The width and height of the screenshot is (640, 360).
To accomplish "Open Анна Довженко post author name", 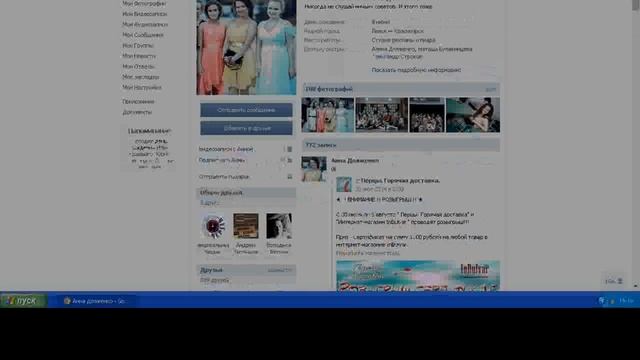I will pyautogui.click(x=355, y=161).
